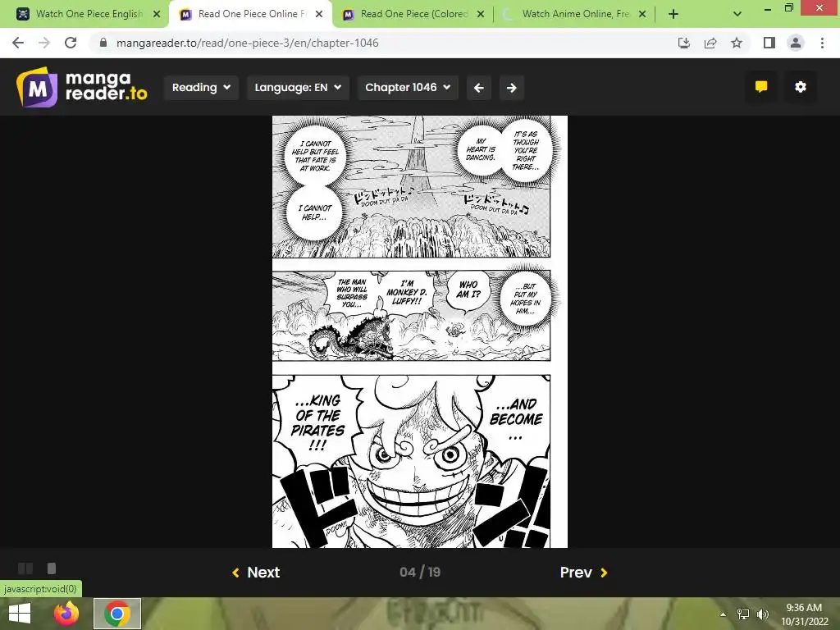Click the network tray icon
The image size is (840, 630).
742,614
